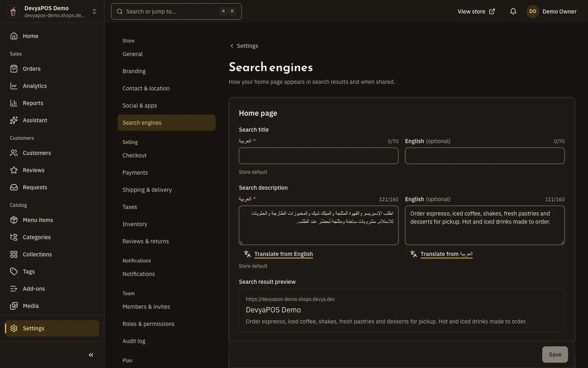Open Collections grid icon
The image size is (588, 368).
coord(14,254)
